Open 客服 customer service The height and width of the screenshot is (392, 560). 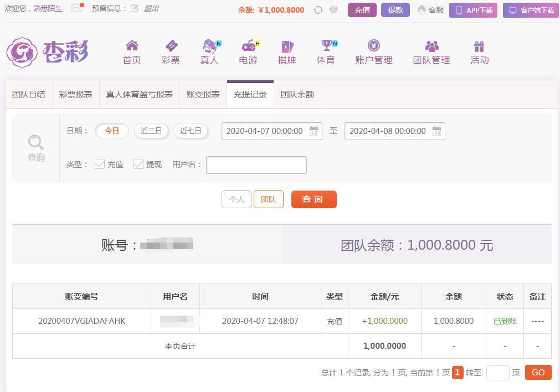(x=431, y=10)
